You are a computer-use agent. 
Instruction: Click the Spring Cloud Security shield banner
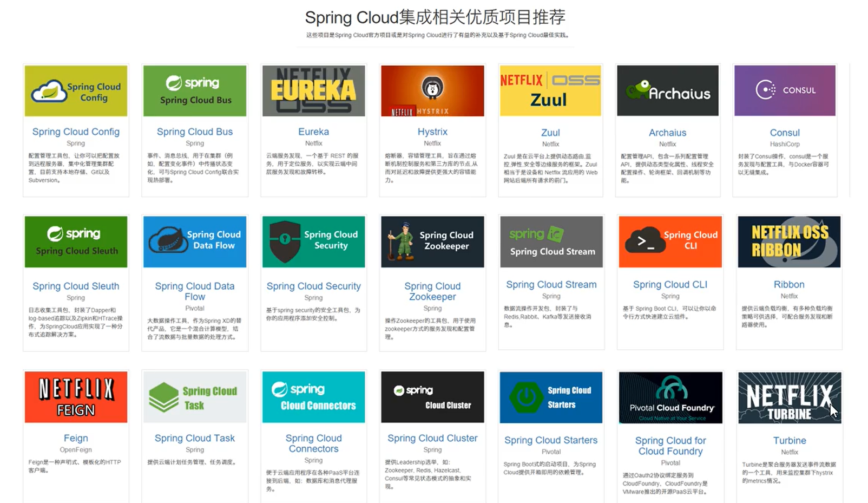point(314,242)
